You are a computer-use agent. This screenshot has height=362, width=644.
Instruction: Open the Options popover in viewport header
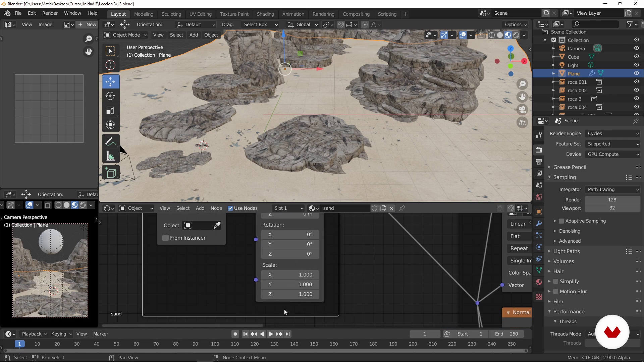point(516,24)
